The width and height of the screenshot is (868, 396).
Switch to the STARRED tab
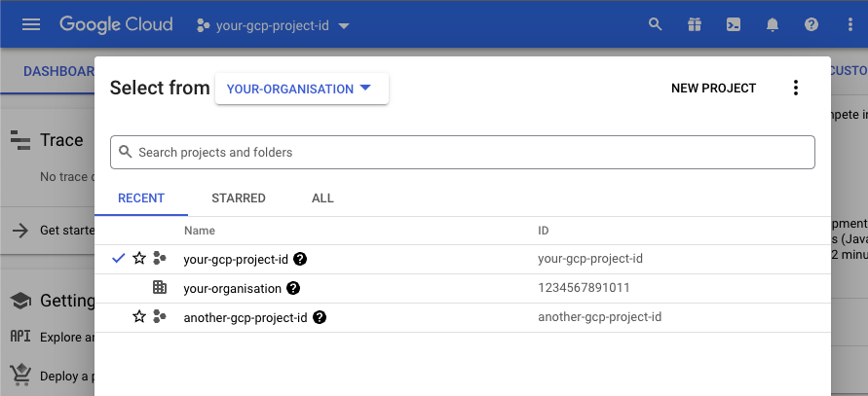coord(239,198)
